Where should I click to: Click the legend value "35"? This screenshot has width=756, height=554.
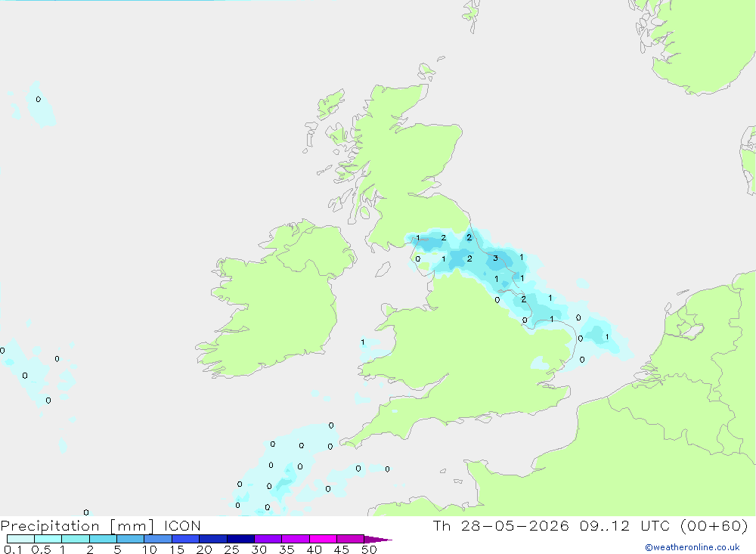287,549
